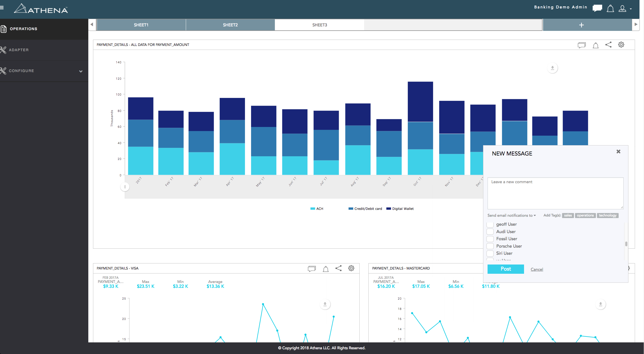
Task: Click the Post button
Action: point(506,269)
